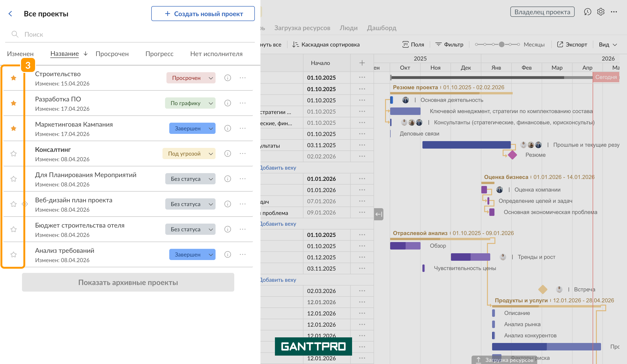Expand Под угрозой status dropdown
The image size is (627, 364).
tap(189, 153)
